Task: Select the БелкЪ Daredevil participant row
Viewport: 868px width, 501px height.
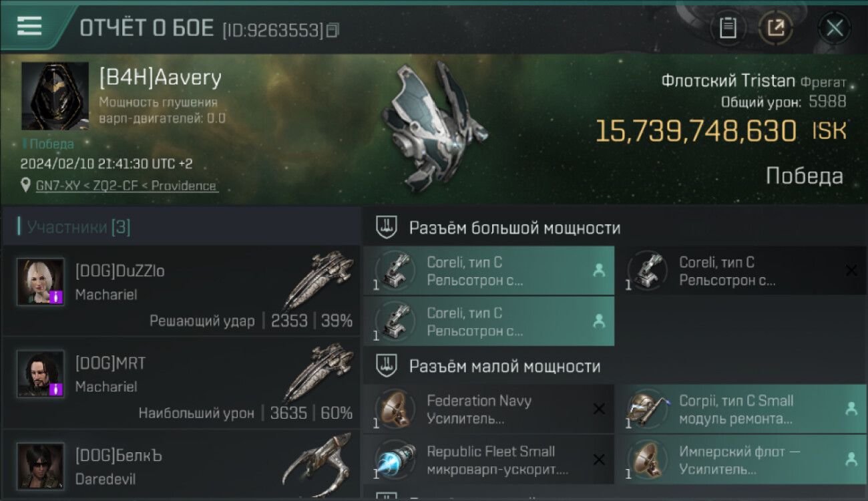Action: pos(182,466)
